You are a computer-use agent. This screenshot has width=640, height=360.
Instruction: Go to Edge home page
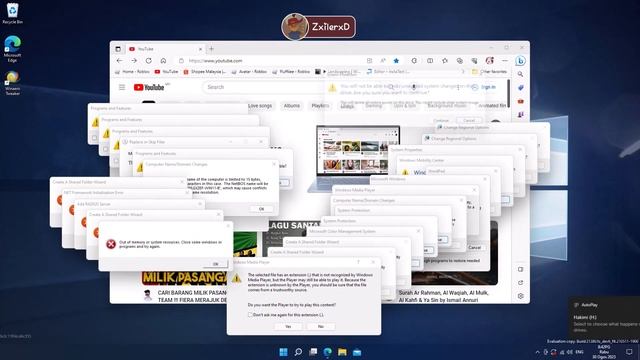pos(163,60)
